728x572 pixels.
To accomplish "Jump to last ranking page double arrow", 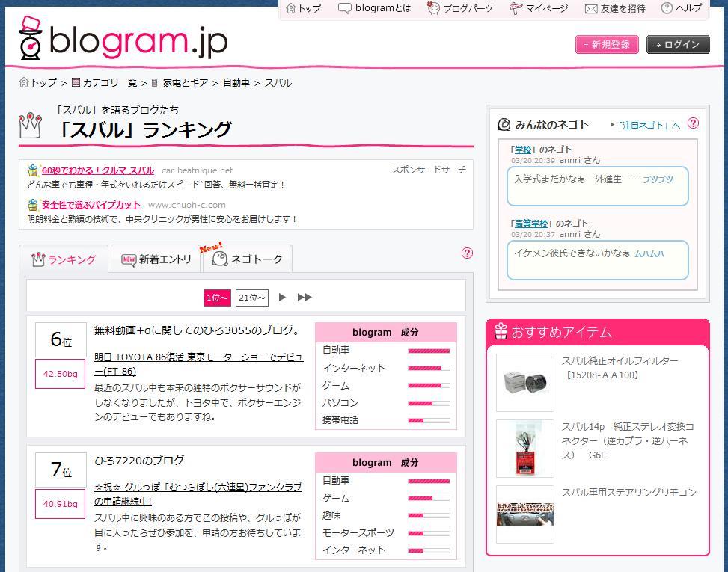I will click(x=305, y=297).
